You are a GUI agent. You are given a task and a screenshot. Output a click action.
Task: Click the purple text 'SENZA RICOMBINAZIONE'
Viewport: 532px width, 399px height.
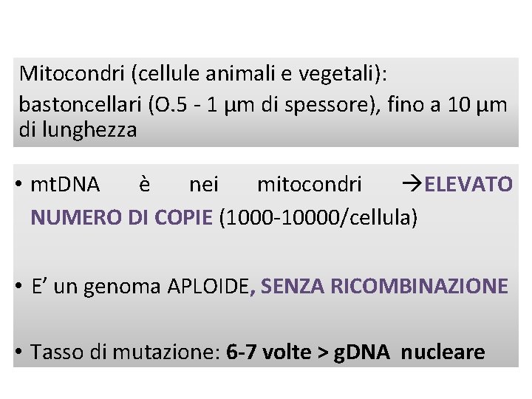(x=384, y=286)
